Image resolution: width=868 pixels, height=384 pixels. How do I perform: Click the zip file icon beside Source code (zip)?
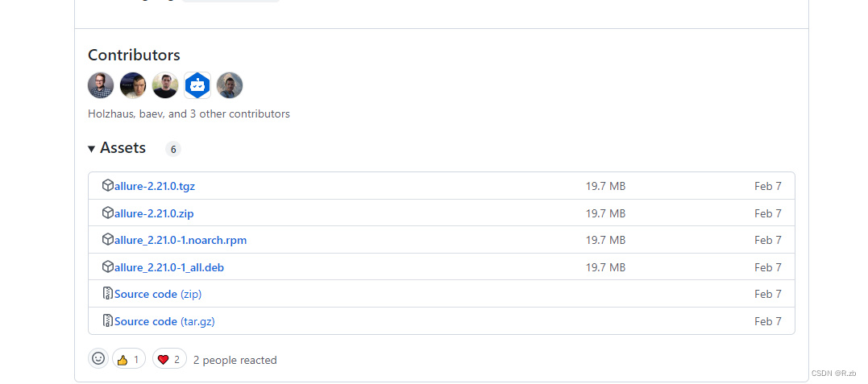coord(107,293)
